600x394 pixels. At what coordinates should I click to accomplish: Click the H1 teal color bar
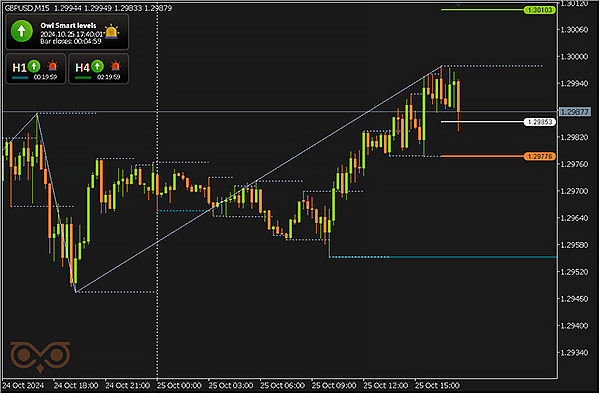pos(20,78)
